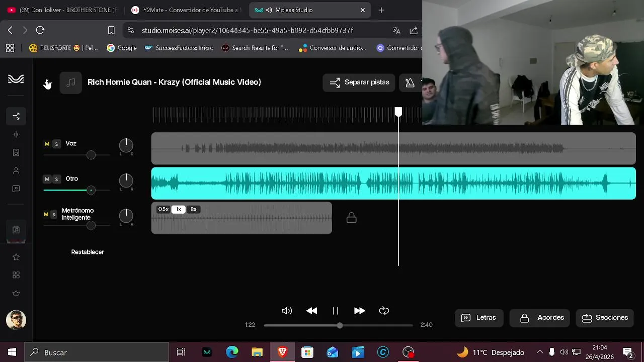Open the Windows Start menu
This screenshot has width=644, height=362.
[12, 352]
